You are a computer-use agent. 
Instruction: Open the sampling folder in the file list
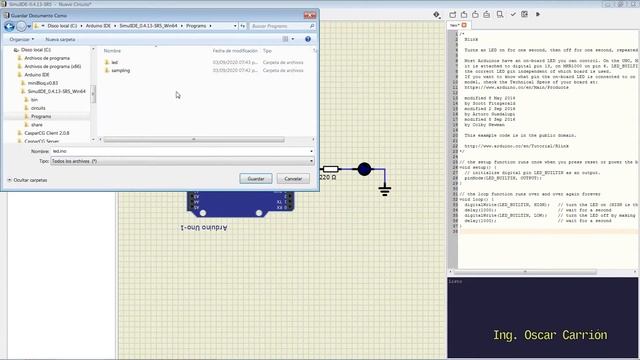[x=120, y=71]
